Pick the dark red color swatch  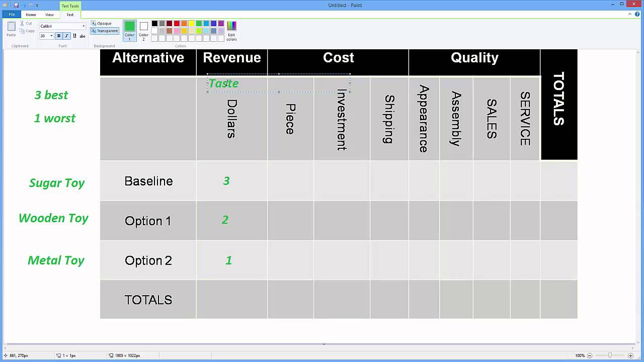point(169,24)
